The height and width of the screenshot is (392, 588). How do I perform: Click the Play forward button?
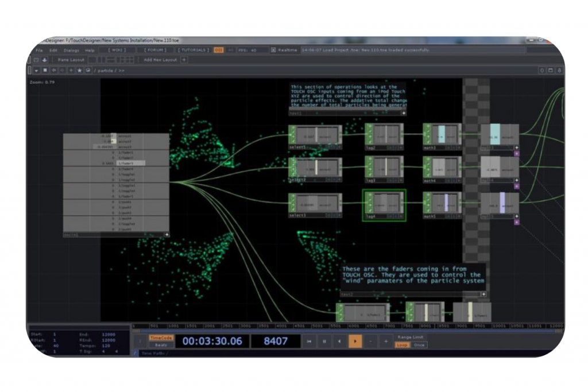[x=355, y=341]
